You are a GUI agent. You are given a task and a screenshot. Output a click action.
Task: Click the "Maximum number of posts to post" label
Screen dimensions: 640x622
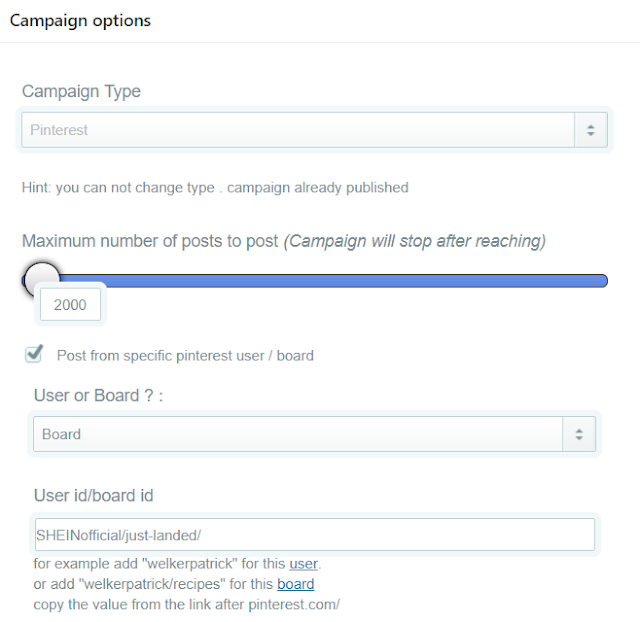150,241
